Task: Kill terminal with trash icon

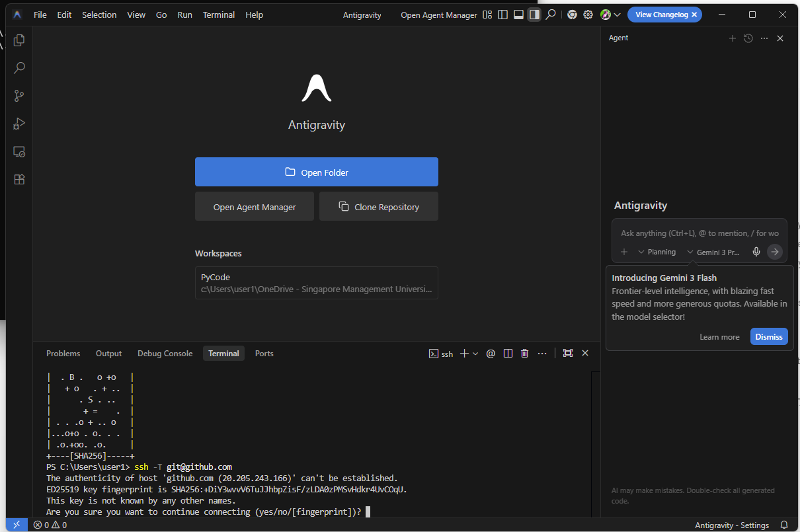Action: [x=525, y=354]
